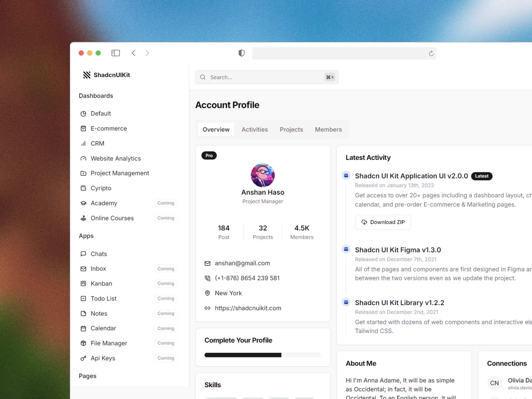
Task: Select the Overview tab
Action: pos(216,129)
